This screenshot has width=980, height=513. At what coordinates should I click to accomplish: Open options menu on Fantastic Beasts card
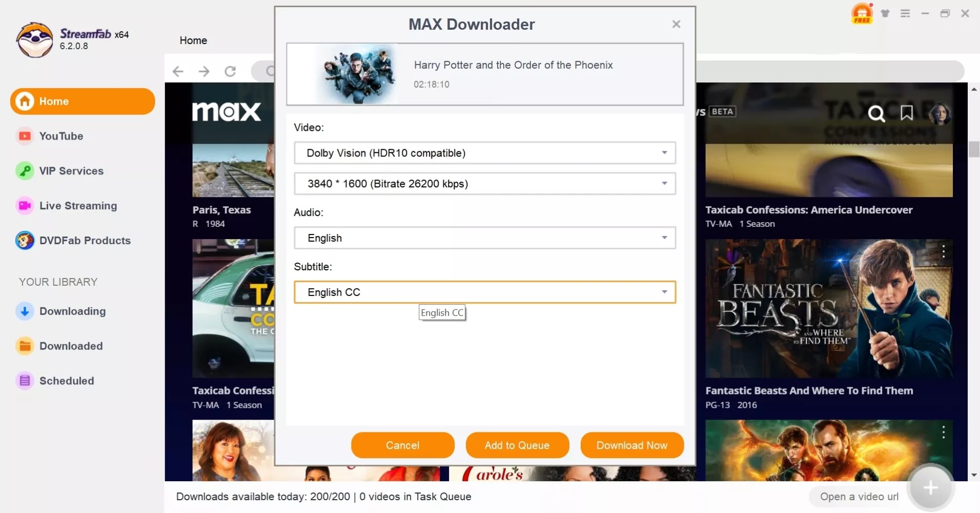point(943,251)
